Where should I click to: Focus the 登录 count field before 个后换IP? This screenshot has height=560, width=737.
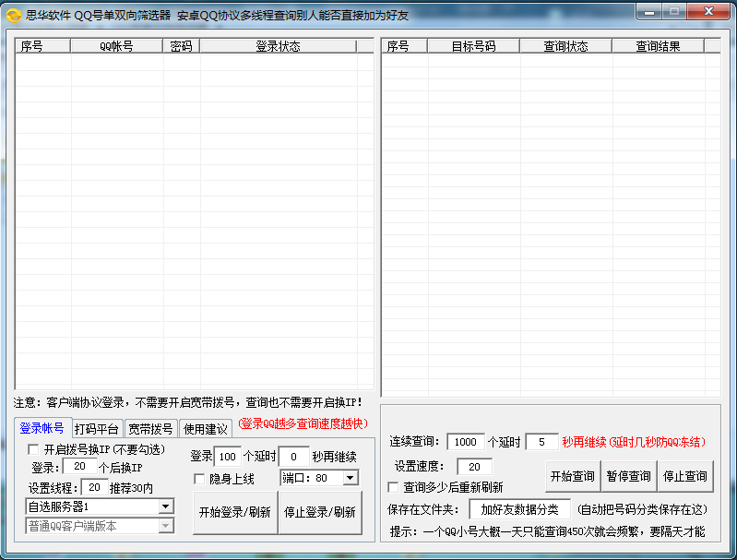pyautogui.click(x=79, y=467)
